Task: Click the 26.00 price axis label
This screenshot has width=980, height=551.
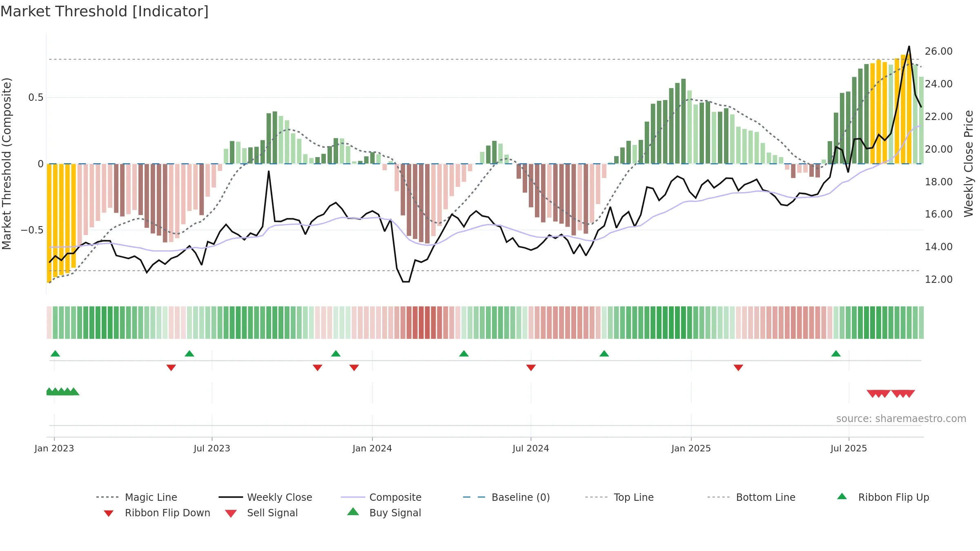Action: [x=938, y=51]
